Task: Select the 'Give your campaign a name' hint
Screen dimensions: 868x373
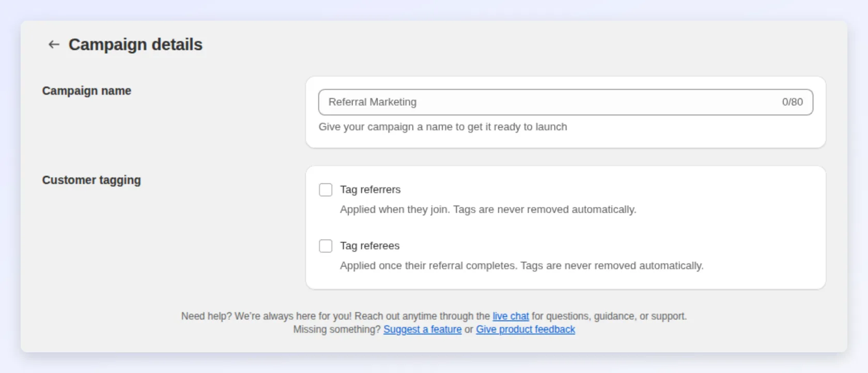Action: 443,127
